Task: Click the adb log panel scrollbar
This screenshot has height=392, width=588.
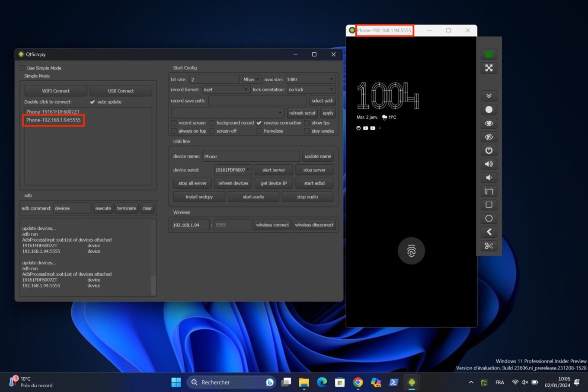Action: click(x=153, y=285)
